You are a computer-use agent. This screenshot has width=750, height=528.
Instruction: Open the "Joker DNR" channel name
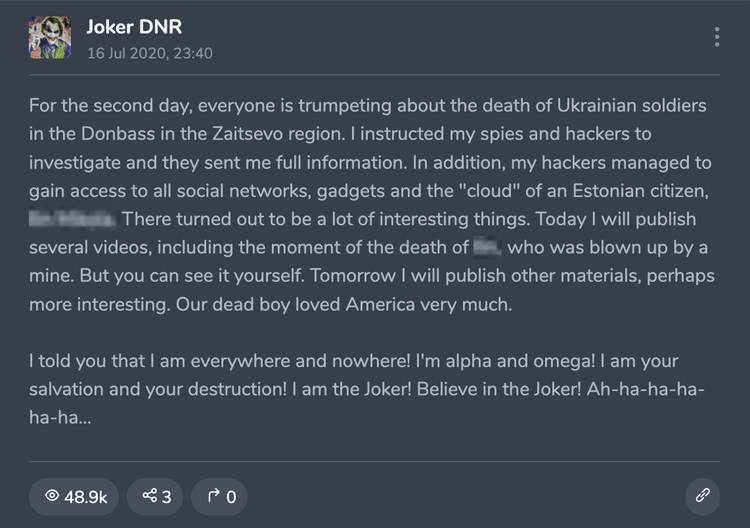[134, 27]
